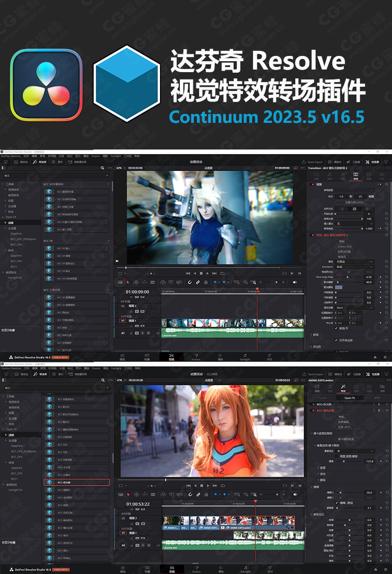Expand the selected filter row in upper tree
Screen dimensions: 392x574
(x=5, y=223)
